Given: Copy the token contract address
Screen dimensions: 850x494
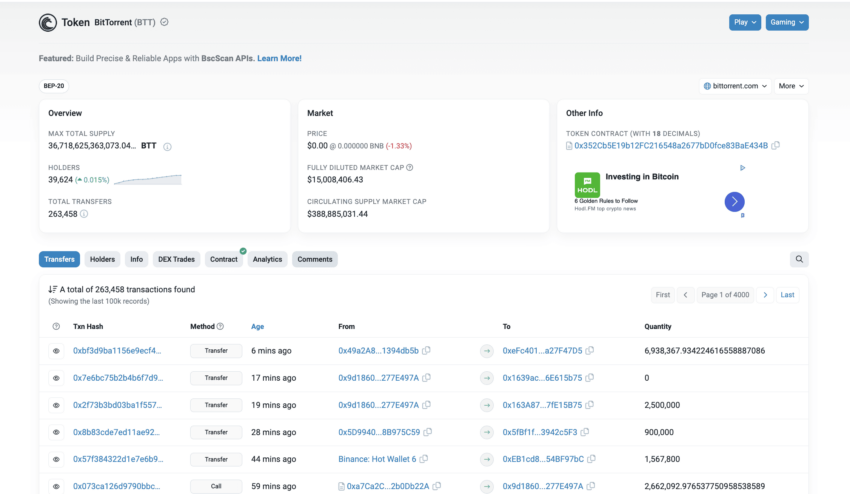Looking at the screenshot, I should click(x=776, y=146).
